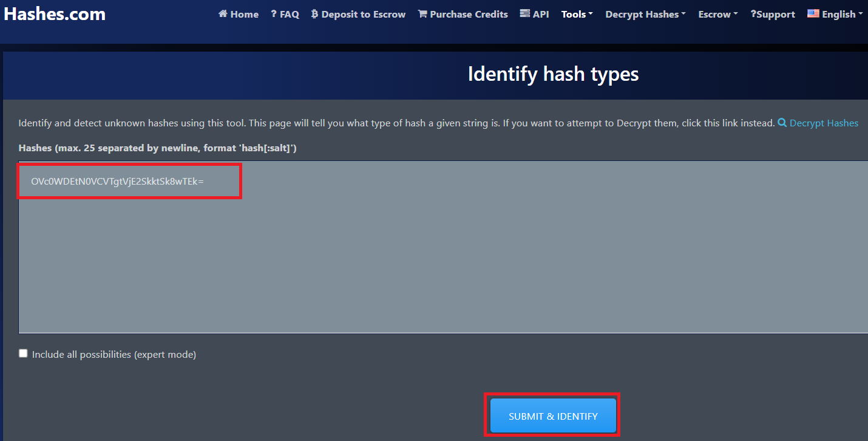The width and height of the screenshot is (868, 441).
Task: Enable the Include all possibilities checkbox
Action: pos(23,354)
